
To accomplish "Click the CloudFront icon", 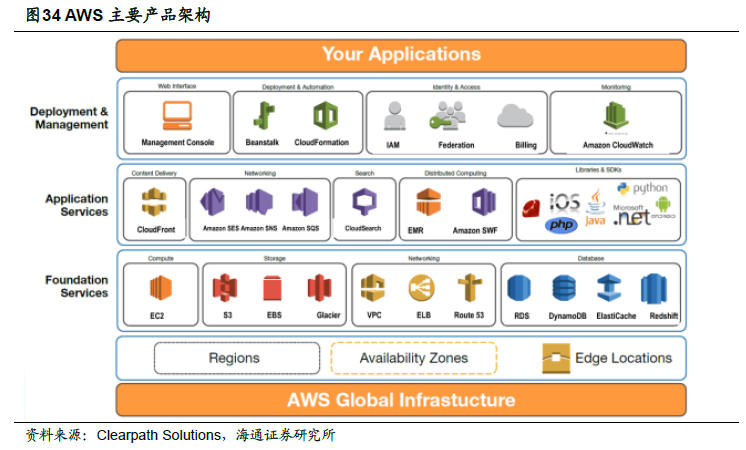I will pyautogui.click(x=155, y=203).
